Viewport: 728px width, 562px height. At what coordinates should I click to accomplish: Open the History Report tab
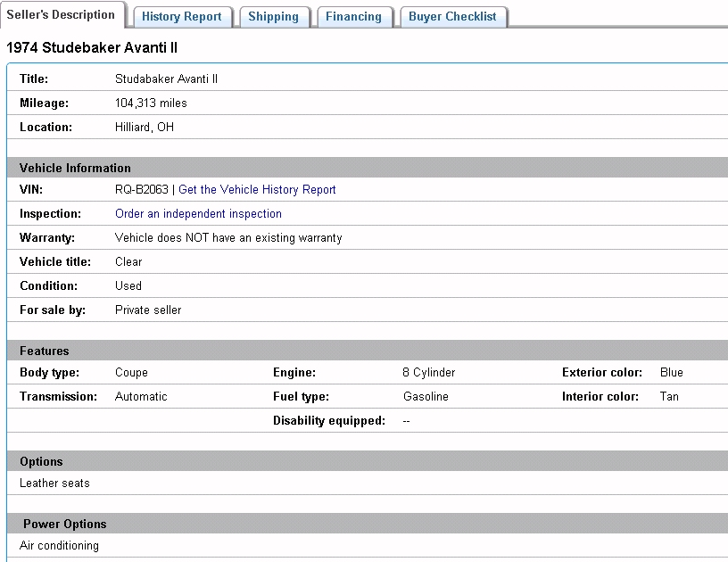[x=182, y=16]
